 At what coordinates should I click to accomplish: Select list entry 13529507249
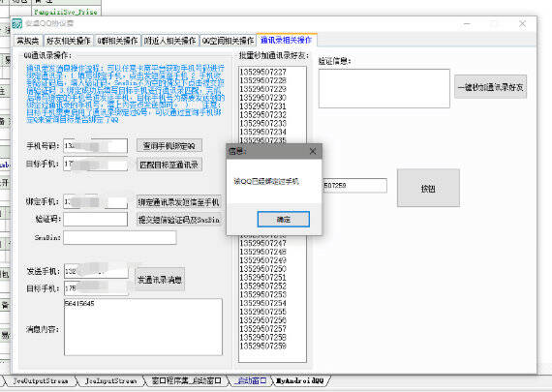point(263,260)
